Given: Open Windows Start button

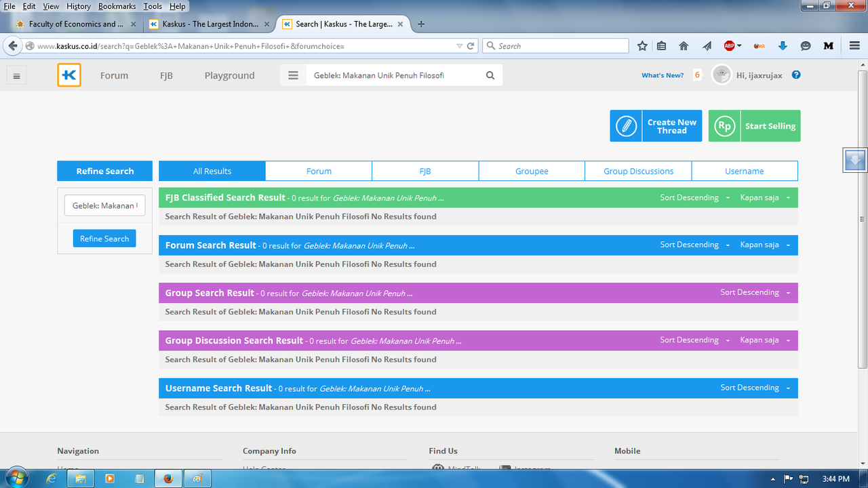Looking at the screenshot, I should point(16,478).
